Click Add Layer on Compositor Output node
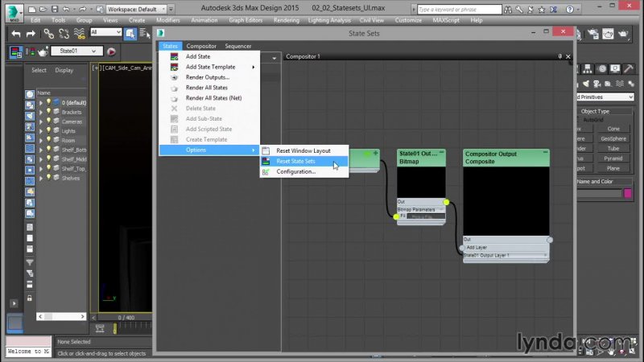 tap(477, 248)
